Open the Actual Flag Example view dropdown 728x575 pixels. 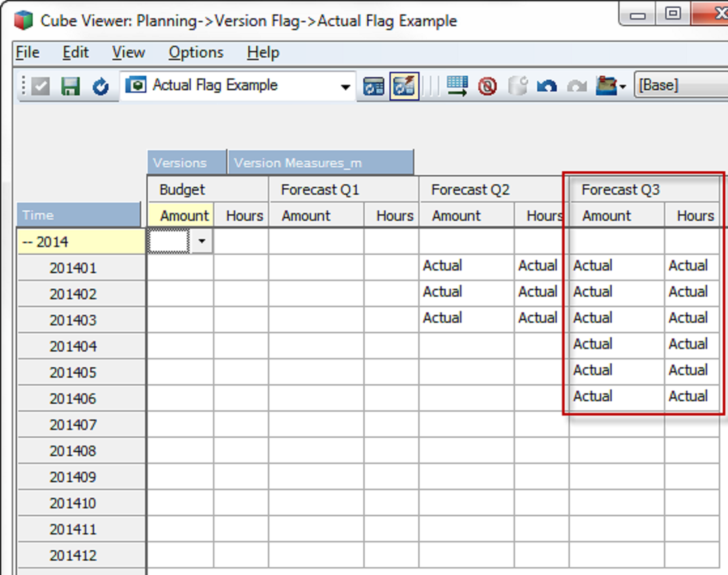click(345, 86)
